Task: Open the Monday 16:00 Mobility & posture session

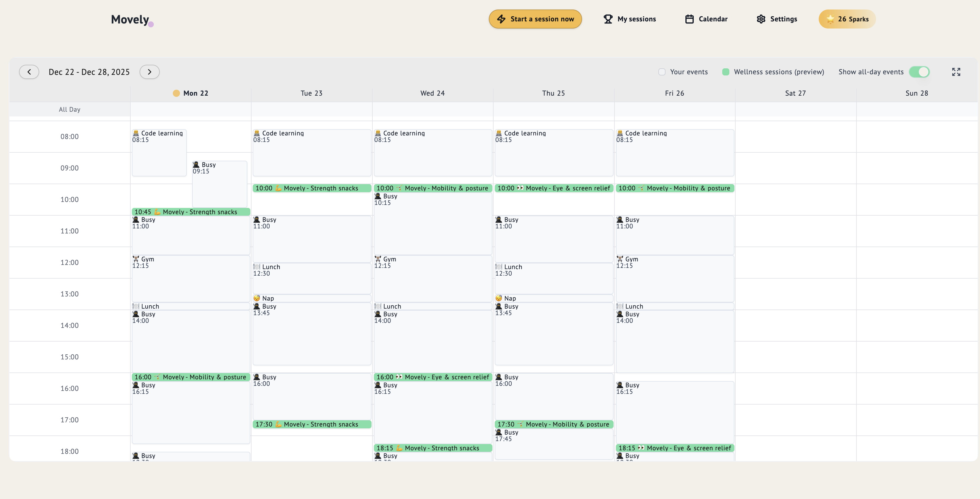Action: [x=191, y=377]
